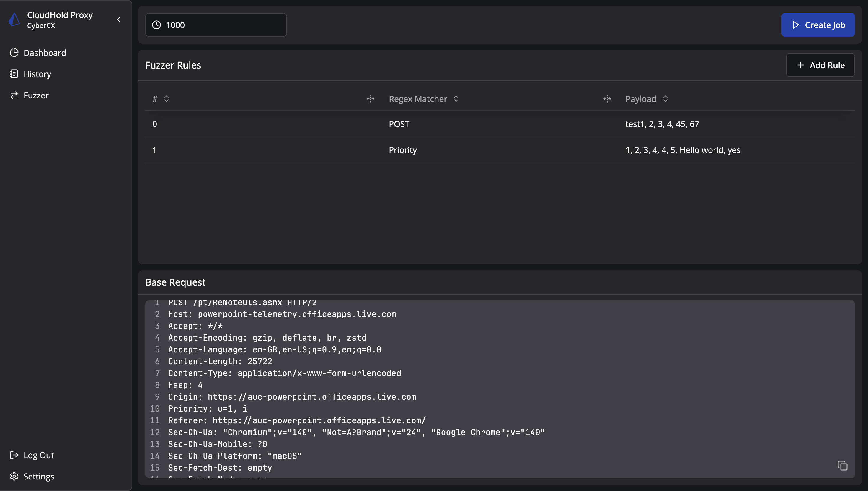868x491 pixels.
Task: Click the column resize handle beside Regex Matcher
Action: click(370, 99)
